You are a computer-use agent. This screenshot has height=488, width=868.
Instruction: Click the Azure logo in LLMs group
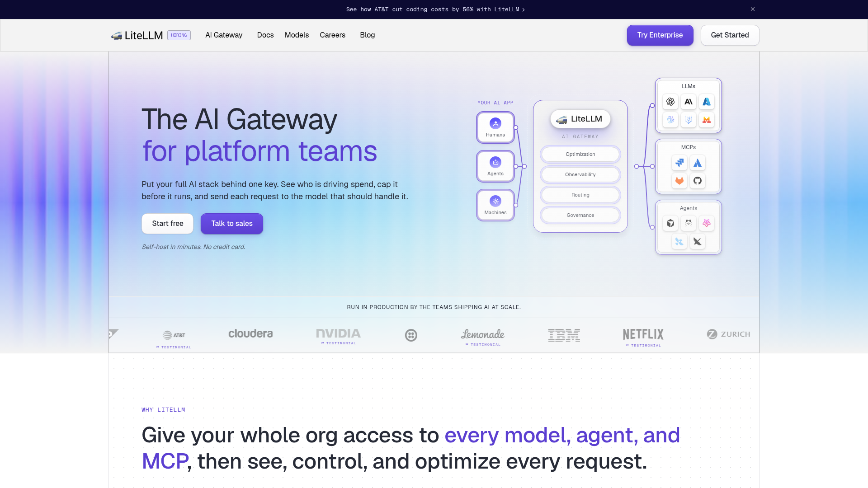click(707, 102)
